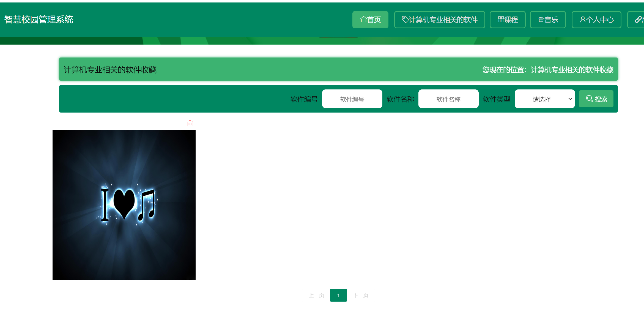Click the tag icon on 计算机专业相关的软件

pos(404,19)
